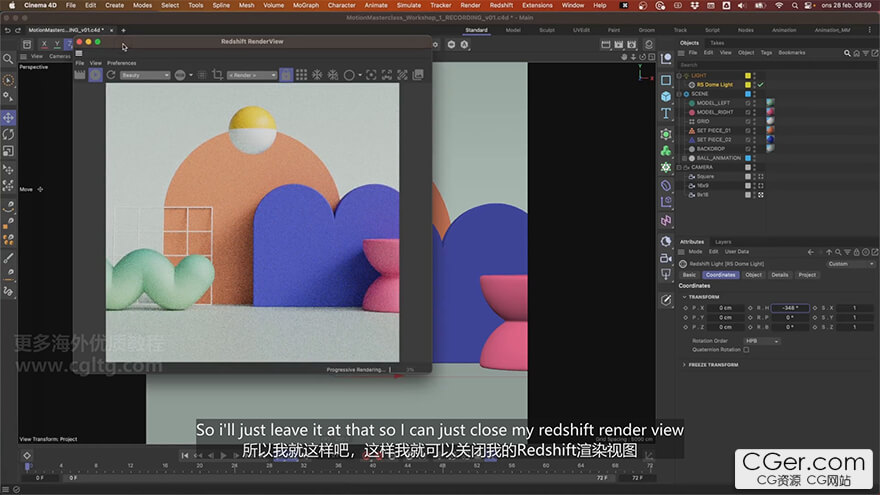Open MoGraph menu in menu bar
This screenshot has height=495, width=880.
(x=306, y=5)
